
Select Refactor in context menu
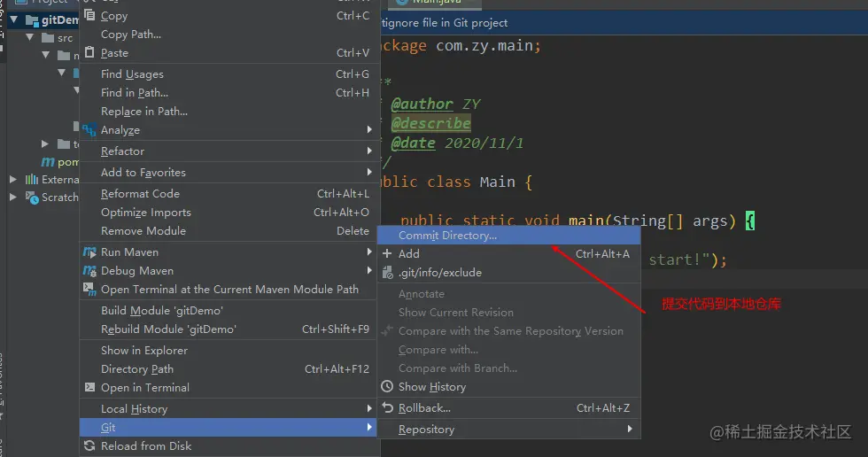pyautogui.click(x=229, y=151)
